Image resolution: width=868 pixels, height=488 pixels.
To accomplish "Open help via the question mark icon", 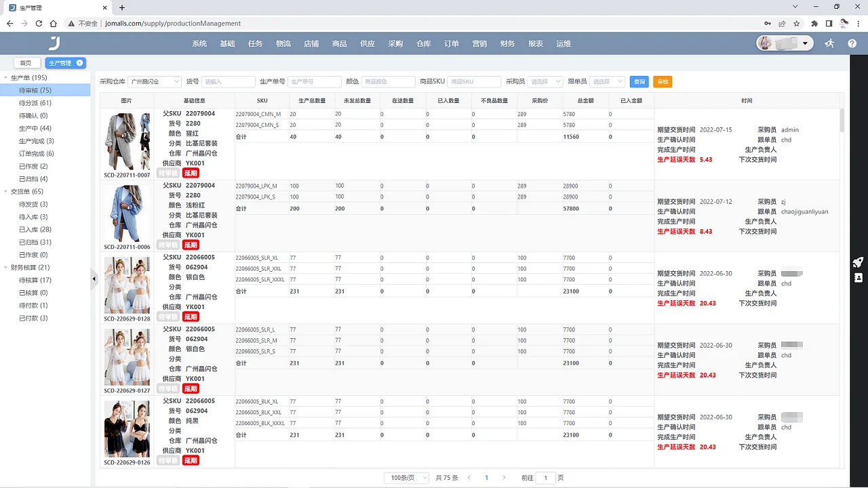I will (x=852, y=43).
